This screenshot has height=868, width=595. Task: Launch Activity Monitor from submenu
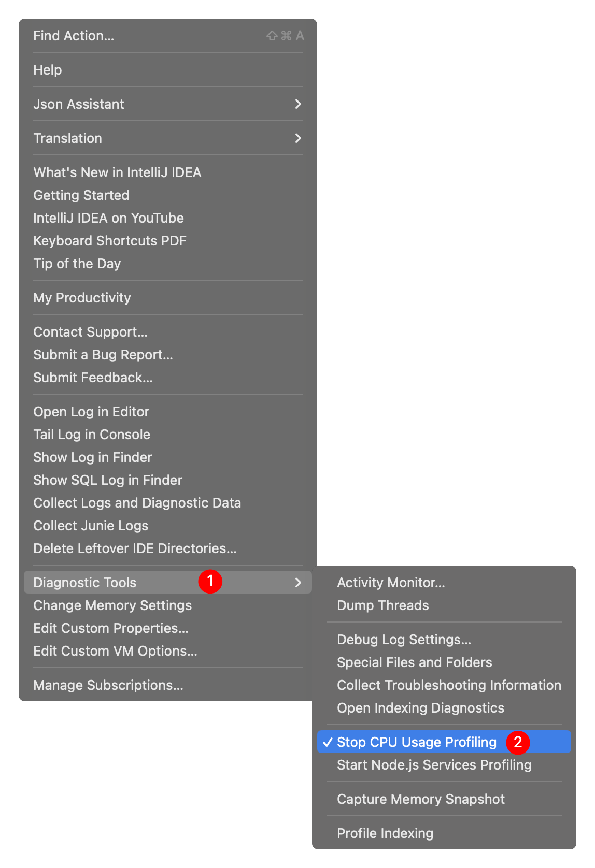tap(391, 583)
